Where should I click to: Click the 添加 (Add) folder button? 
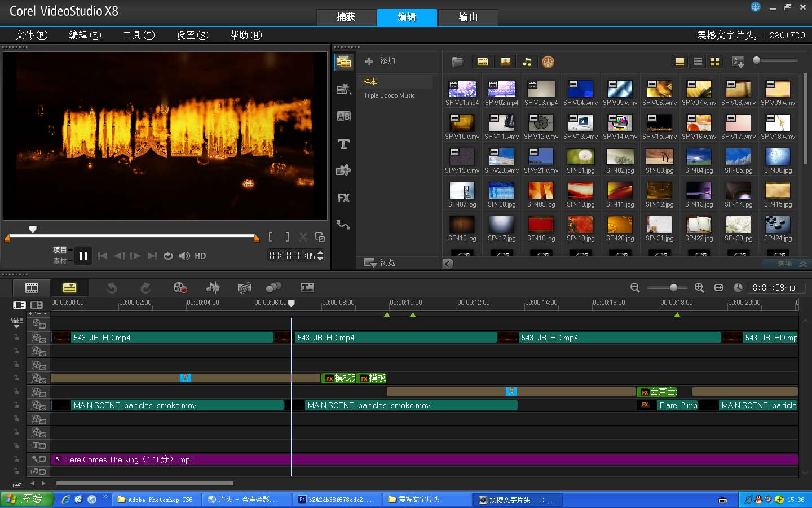pyautogui.click(x=380, y=61)
